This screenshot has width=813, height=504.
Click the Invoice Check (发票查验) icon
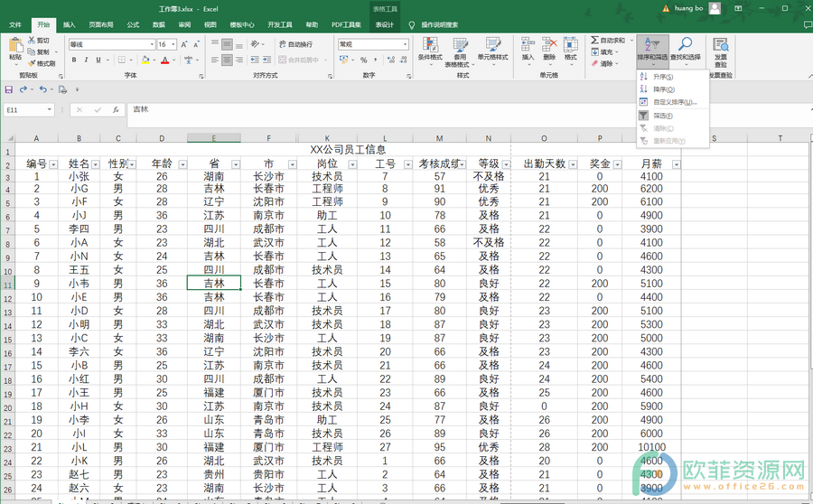721,44
